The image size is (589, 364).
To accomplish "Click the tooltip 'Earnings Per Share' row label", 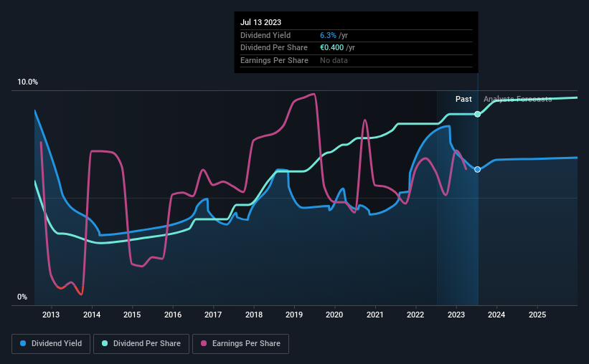I will tap(274, 60).
